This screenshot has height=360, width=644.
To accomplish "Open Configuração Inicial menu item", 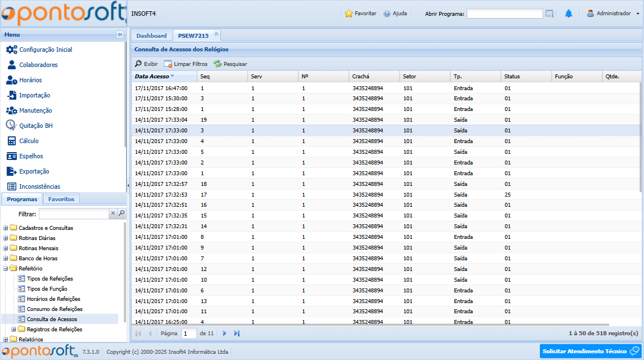I will [45, 50].
